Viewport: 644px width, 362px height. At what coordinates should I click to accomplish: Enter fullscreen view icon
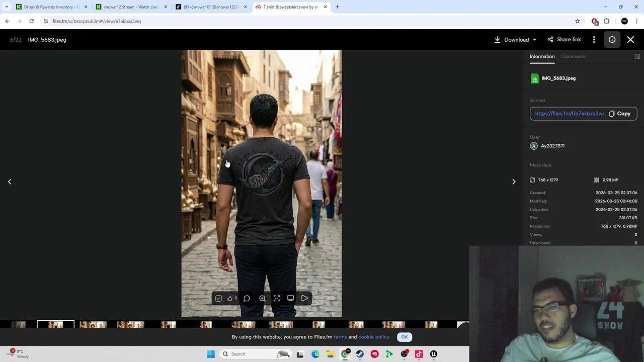pos(276,299)
